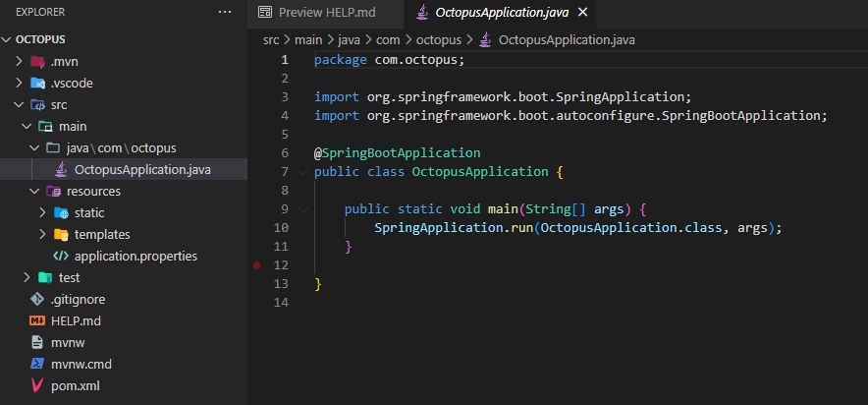The height and width of the screenshot is (405, 868).
Task: Expand the .vscode folder chevron
Action: click(x=20, y=84)
